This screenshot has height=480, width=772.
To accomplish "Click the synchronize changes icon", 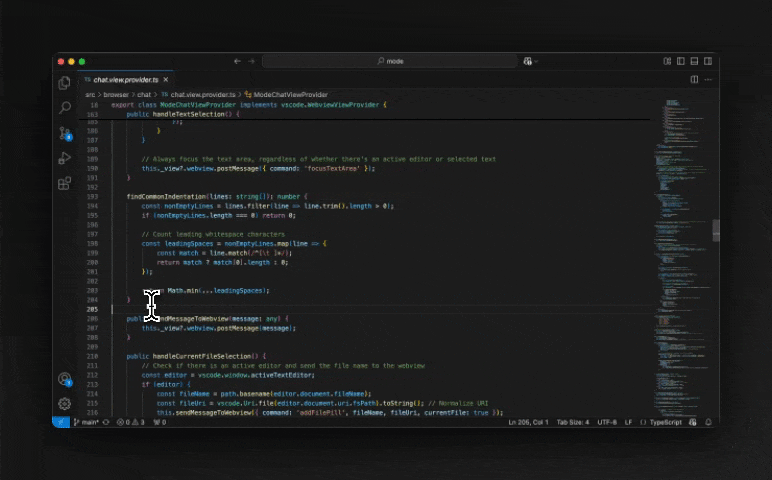I will point(106,422).
